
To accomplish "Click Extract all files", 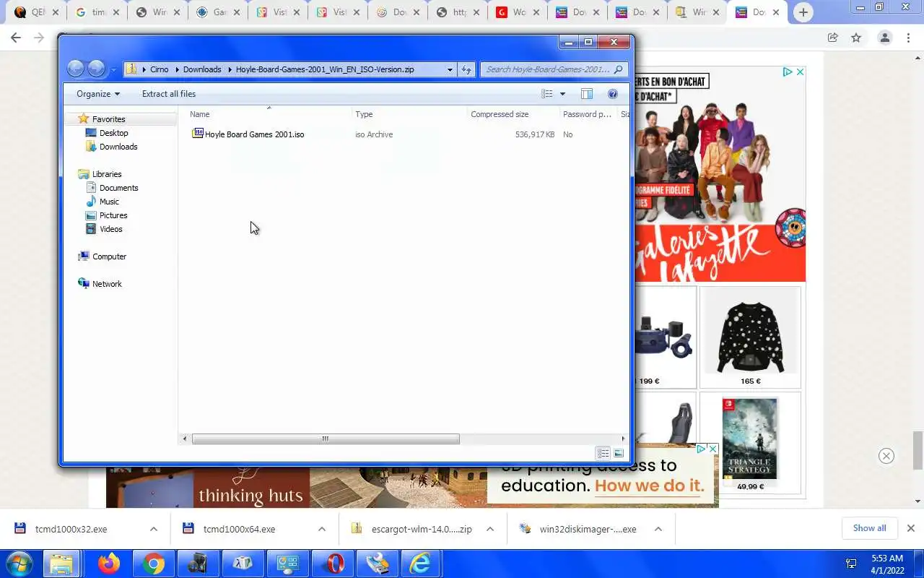I will (169, 94).
